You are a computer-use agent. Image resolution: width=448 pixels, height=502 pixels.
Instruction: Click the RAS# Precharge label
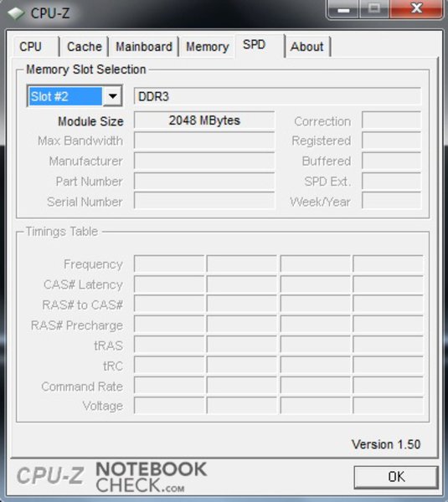77,325
